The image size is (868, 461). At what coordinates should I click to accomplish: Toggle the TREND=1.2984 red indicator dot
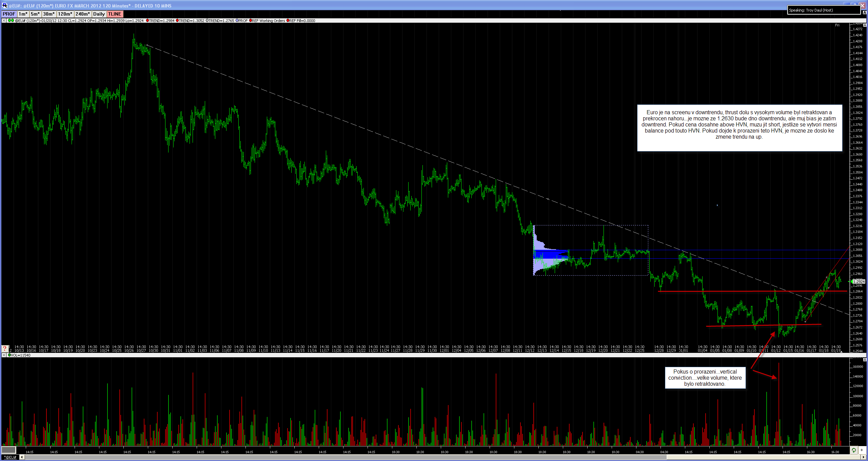coord(147,21)
